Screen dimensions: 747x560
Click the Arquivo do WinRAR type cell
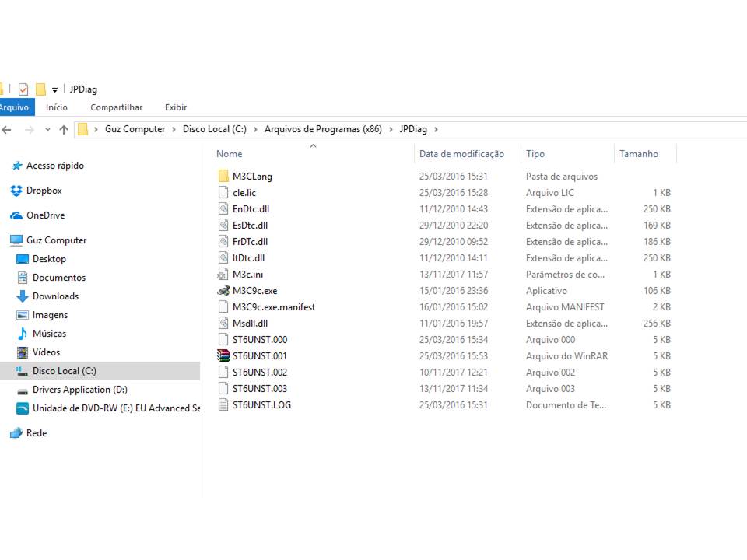point(567,355)
